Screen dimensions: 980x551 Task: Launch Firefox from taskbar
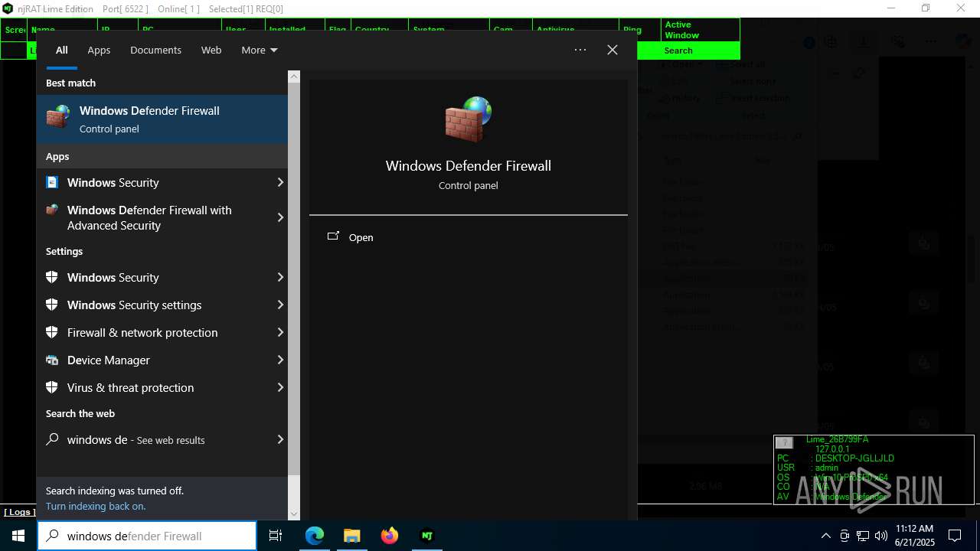coord(390,536)
